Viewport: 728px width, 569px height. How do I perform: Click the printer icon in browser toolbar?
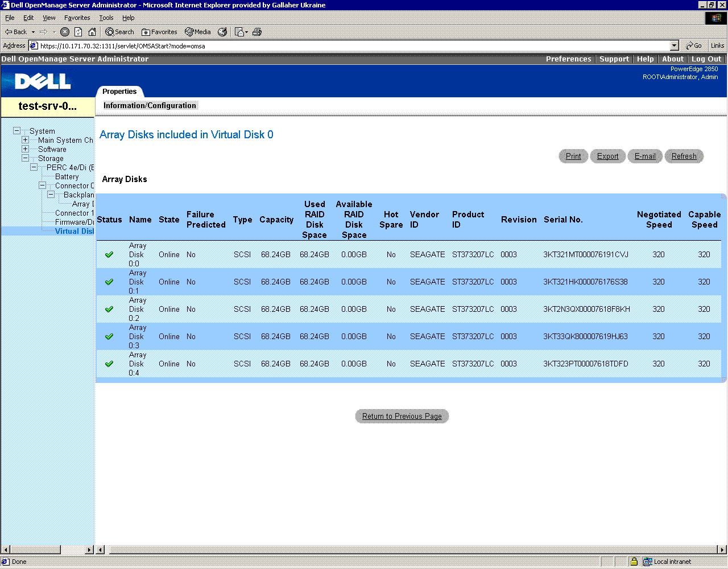point(257,32)
